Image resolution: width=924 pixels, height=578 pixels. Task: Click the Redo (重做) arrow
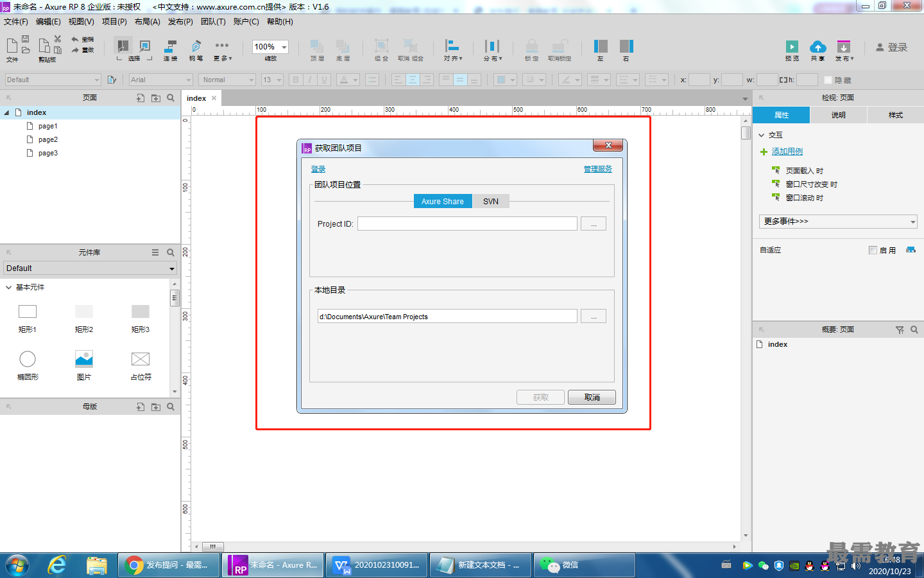75,50
